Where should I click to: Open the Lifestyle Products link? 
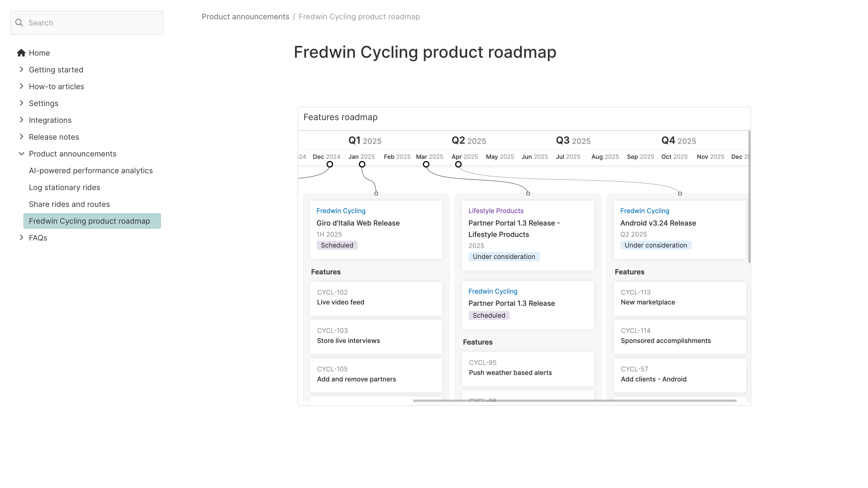496,210
